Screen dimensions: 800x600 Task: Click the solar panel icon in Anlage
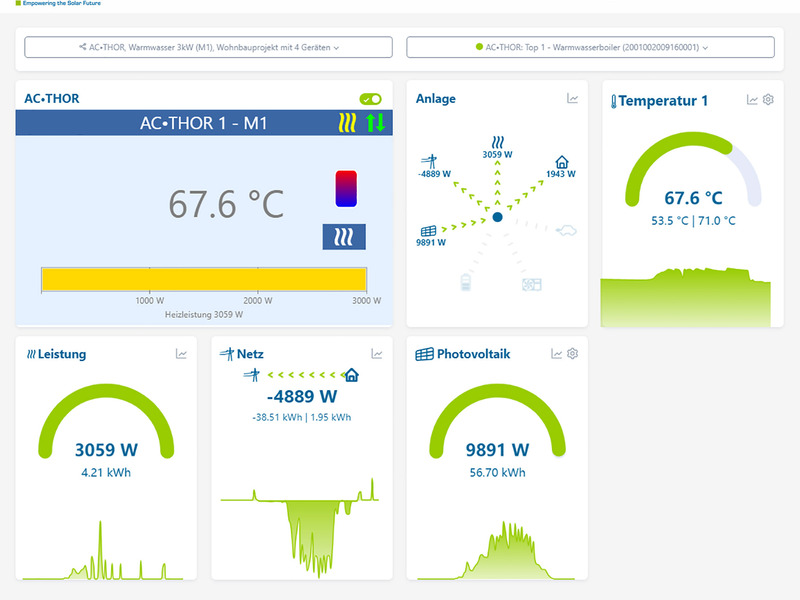(428, 231)
